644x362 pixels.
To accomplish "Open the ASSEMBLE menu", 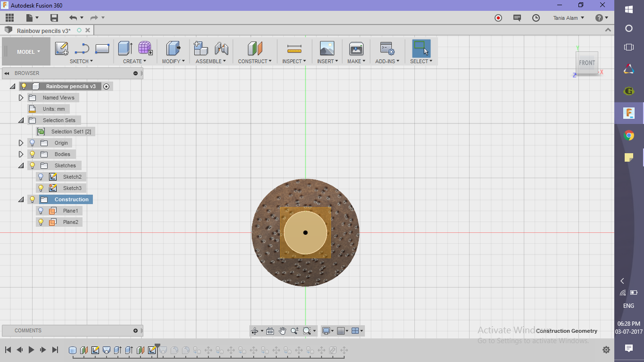I will point(211,61).
